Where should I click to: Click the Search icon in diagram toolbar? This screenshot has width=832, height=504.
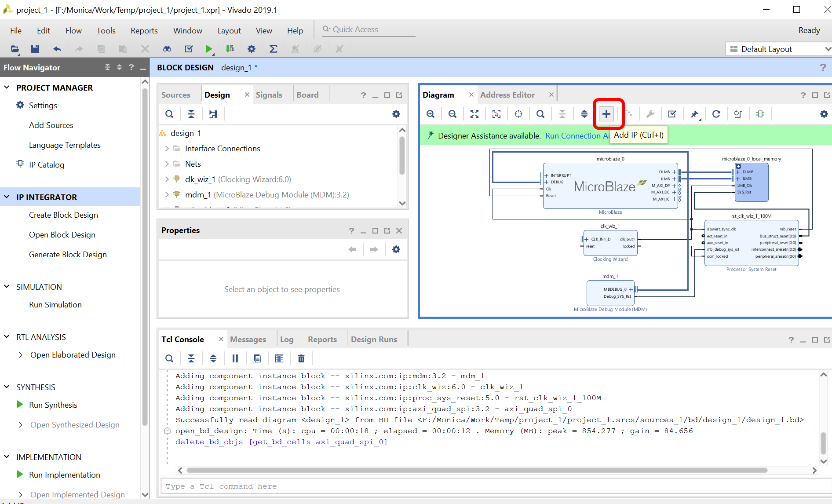540,114
